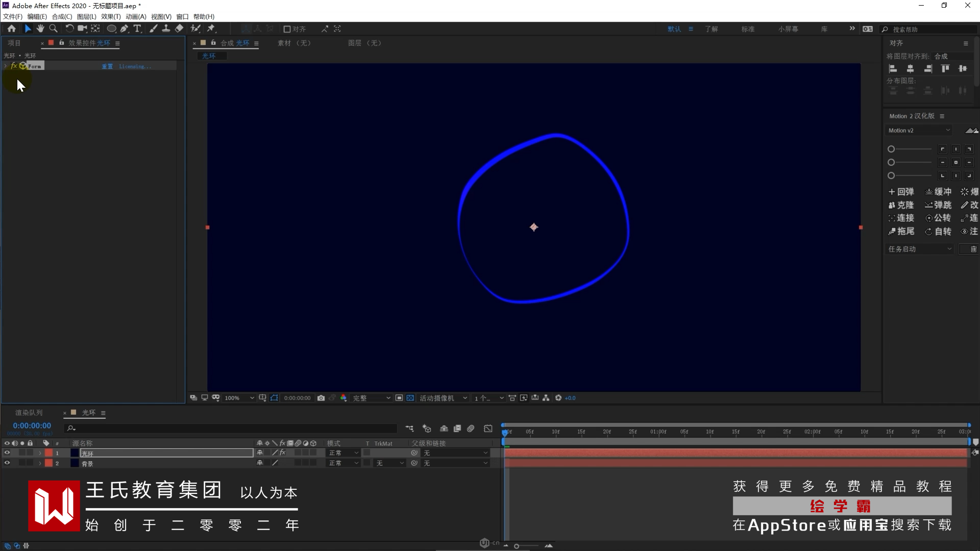
Task: Expand the Form effect properties
Action: click(x=6, y=66)
